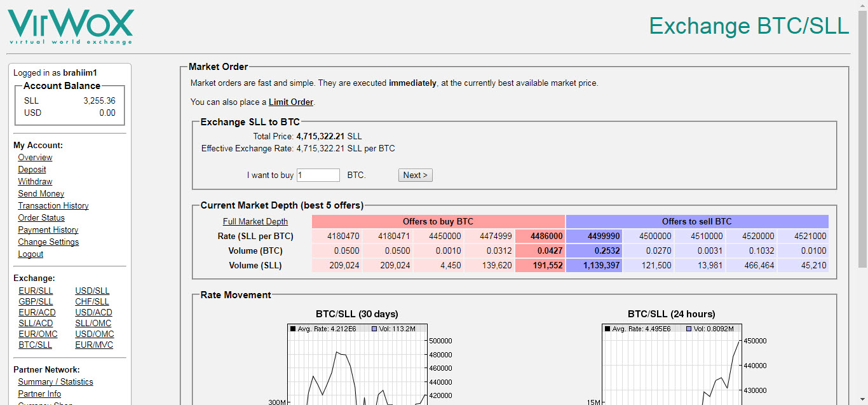This screenshot has height=405, width=868.
Task: Click the SLL volume 191,552 cell
Action: 540,266
